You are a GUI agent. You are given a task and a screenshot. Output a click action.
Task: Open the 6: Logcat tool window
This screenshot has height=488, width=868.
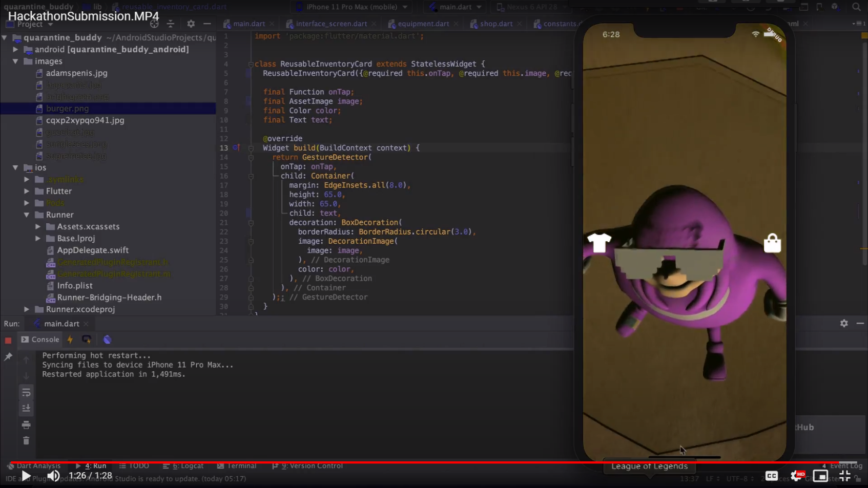pos(183,466)
